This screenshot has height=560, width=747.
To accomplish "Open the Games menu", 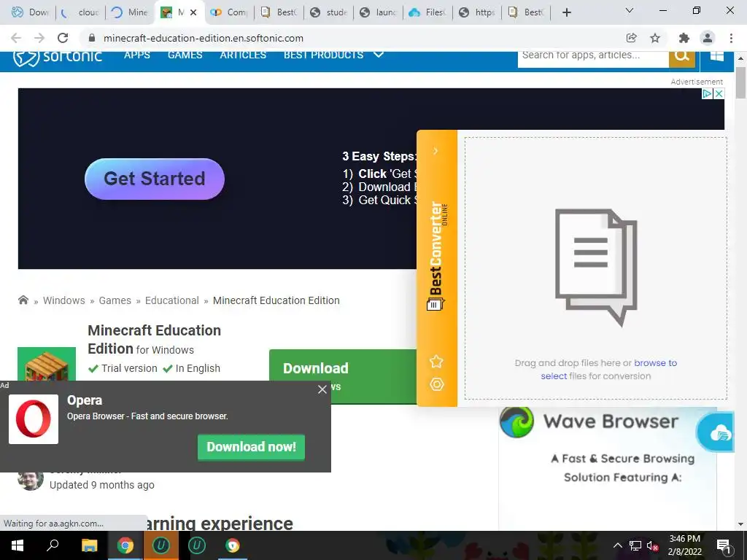I will 185,55.
